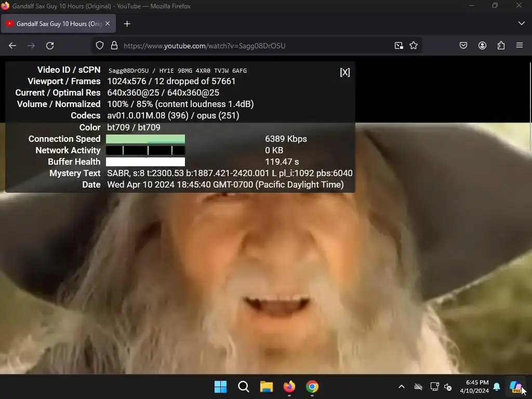The height and width of the screenshot is (399, 532).
Task: Open the Save to Pocket button
Action: (463, 46)
